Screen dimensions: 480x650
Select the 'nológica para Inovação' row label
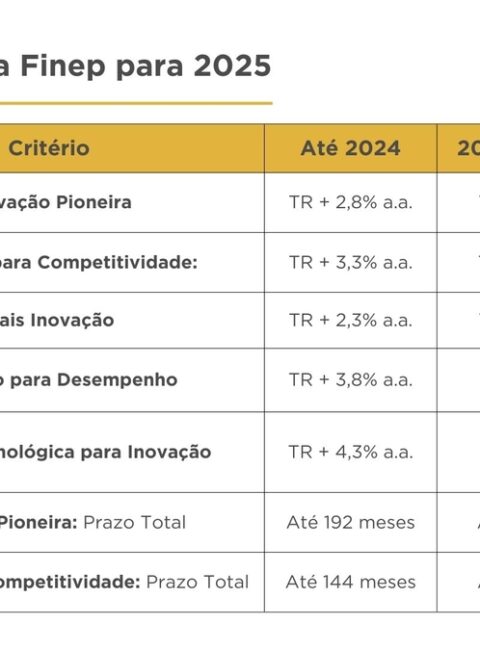click(106, 452)
